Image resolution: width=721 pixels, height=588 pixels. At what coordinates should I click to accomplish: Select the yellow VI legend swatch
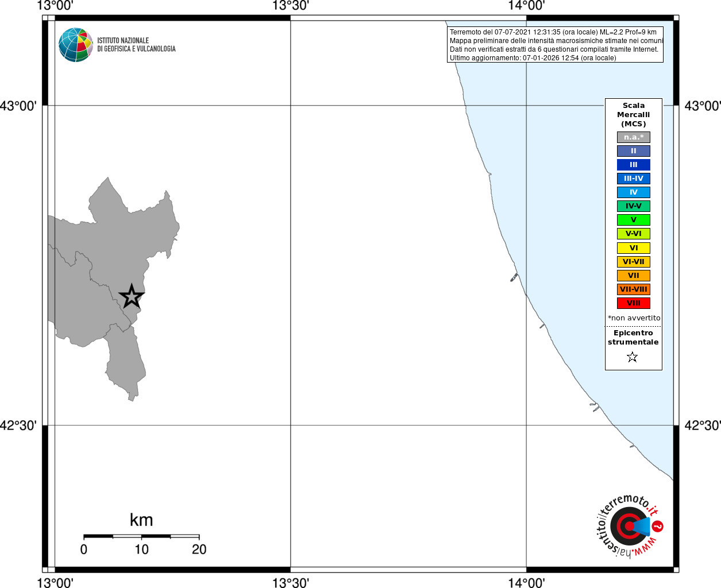(x=634, y=248)
